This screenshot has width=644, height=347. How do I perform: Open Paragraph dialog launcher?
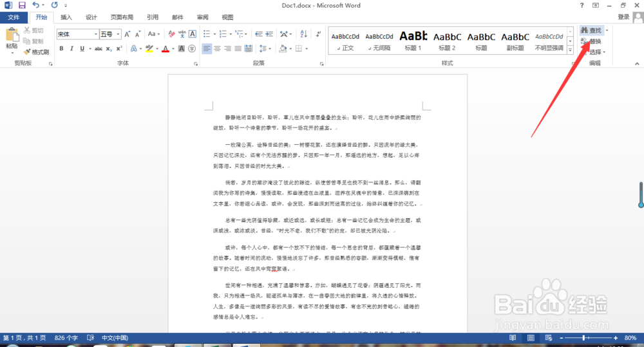(x=321, y=64)
